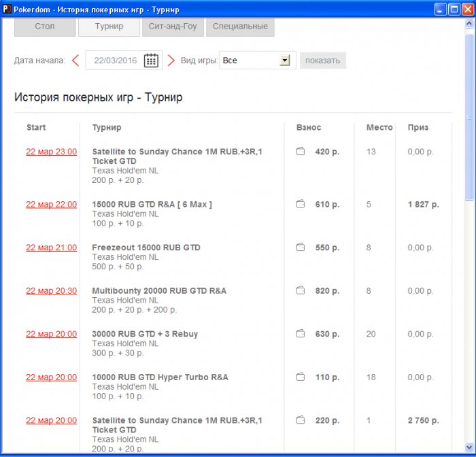Image resolution: width=476 pixels, height=457 pixels.
Task: Click place number 13
Action: (x=371, y=152)
